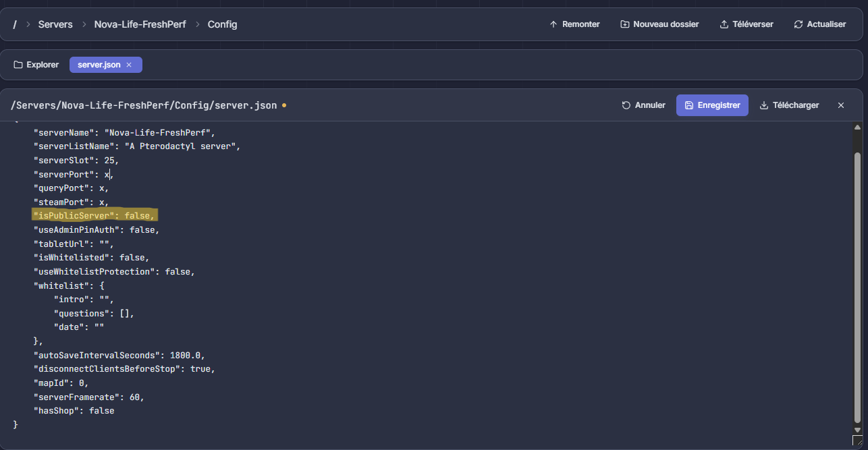This screenshot has width=868, height=450.
Task: Open the Config breadcrumb folder
Action: 222,24
